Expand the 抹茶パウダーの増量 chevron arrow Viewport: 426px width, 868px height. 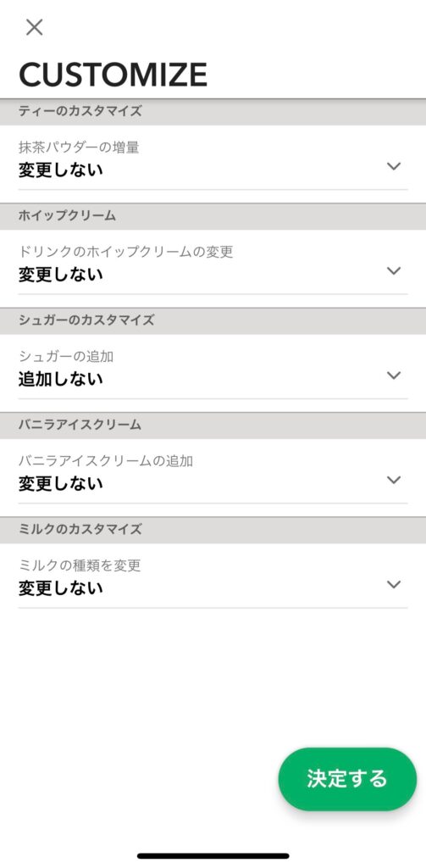pyautogui.click(x=393, y=166)
